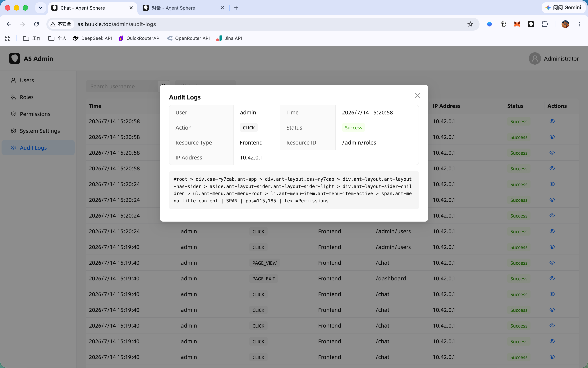View details of the /dashboard PAGE_EXIT log
The image size is (588, 368).
[552, 278]
